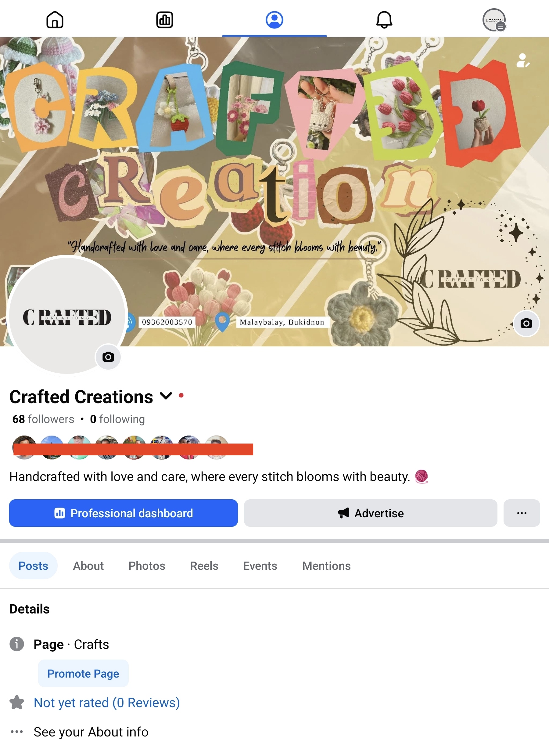Screen dimensions: 549x756
Task: Tap the first follower avatar thumbnail
Action: 24,447
